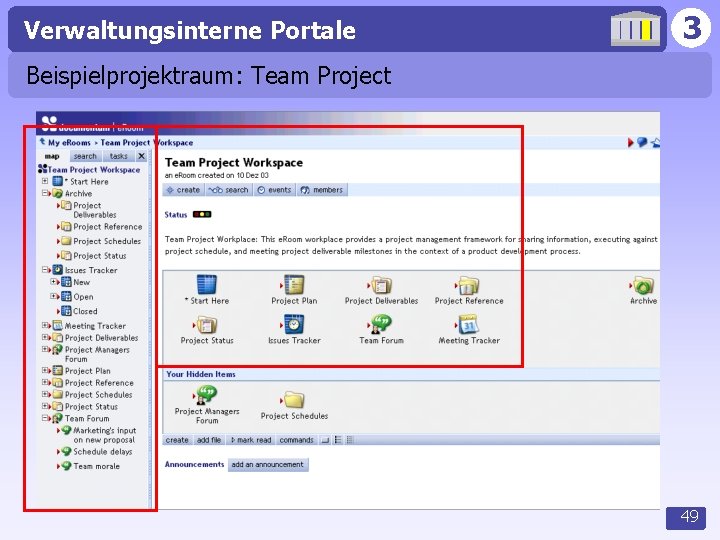Close the navigation map pane with X
The image size is (720, 540).
click(141, 156)
